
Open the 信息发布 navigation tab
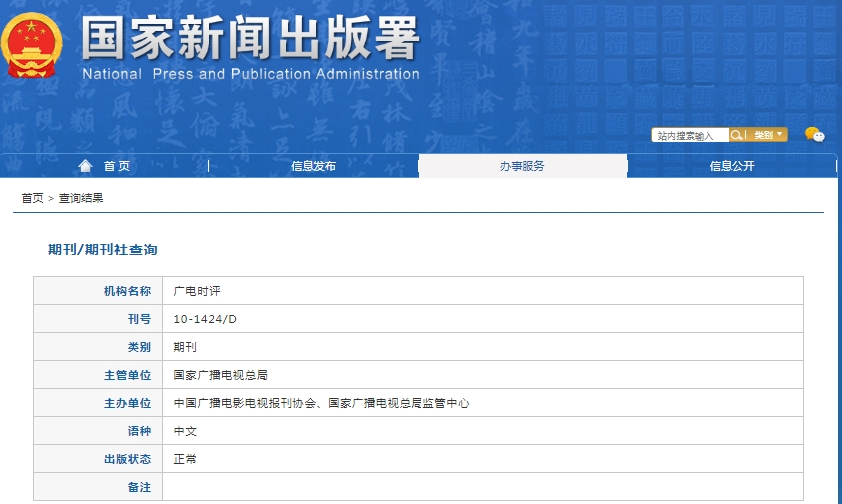tap(313, 166)
